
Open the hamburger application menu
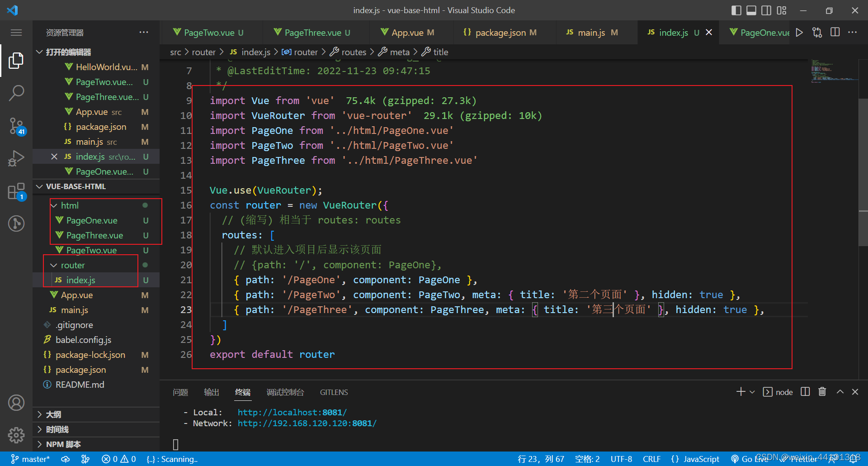[x=16, y=33]
